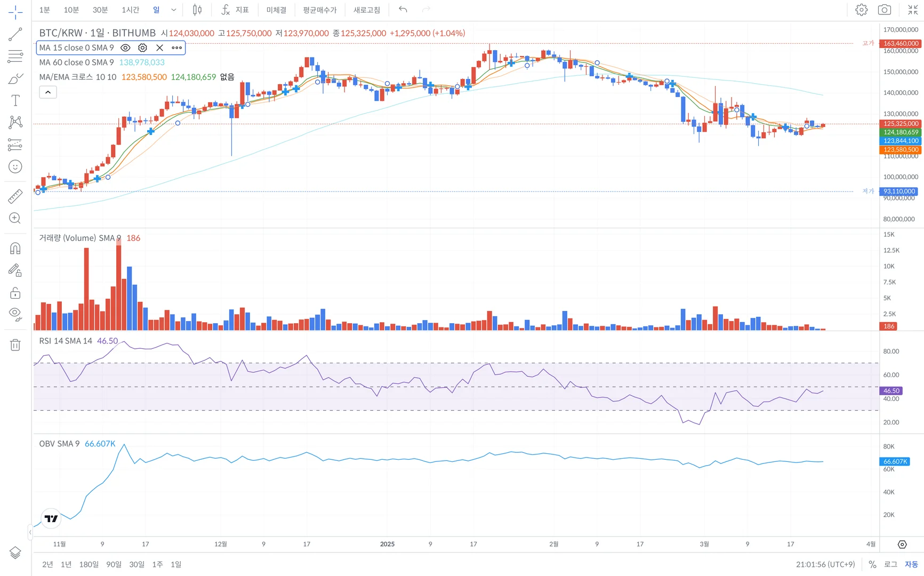
Task: Undo the last chart action
Action: (x=403, y=10)
